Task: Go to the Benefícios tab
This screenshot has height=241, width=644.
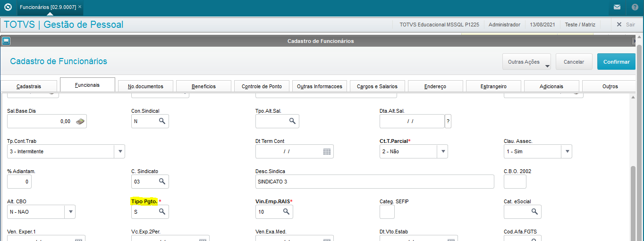Action: point(203,86)
